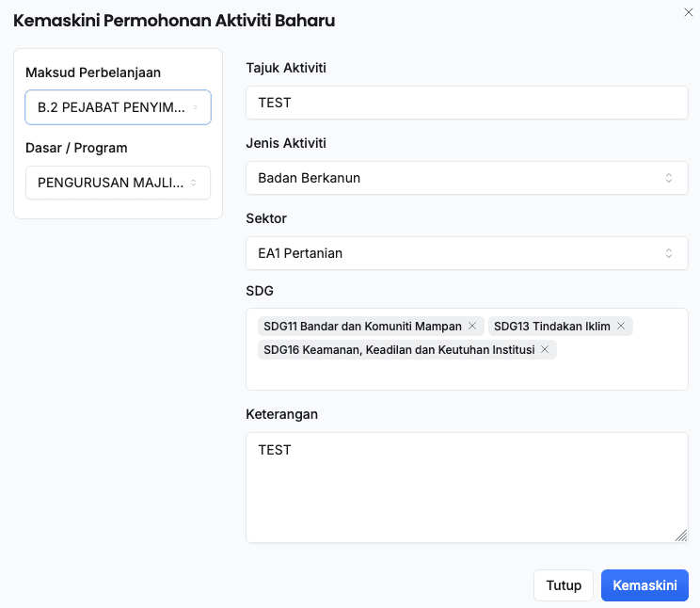This screenshot has width=700, height=608.
Task: Click the chevron arrows in Jenis Aktiviti field
Action: 669,178
